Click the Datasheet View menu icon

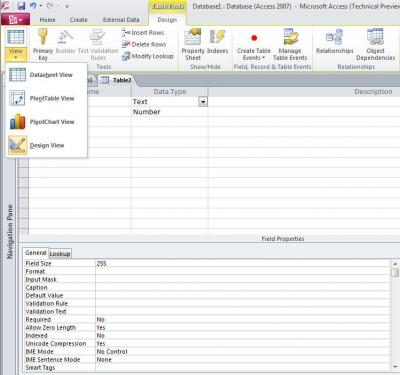click(x=17, y=75)
